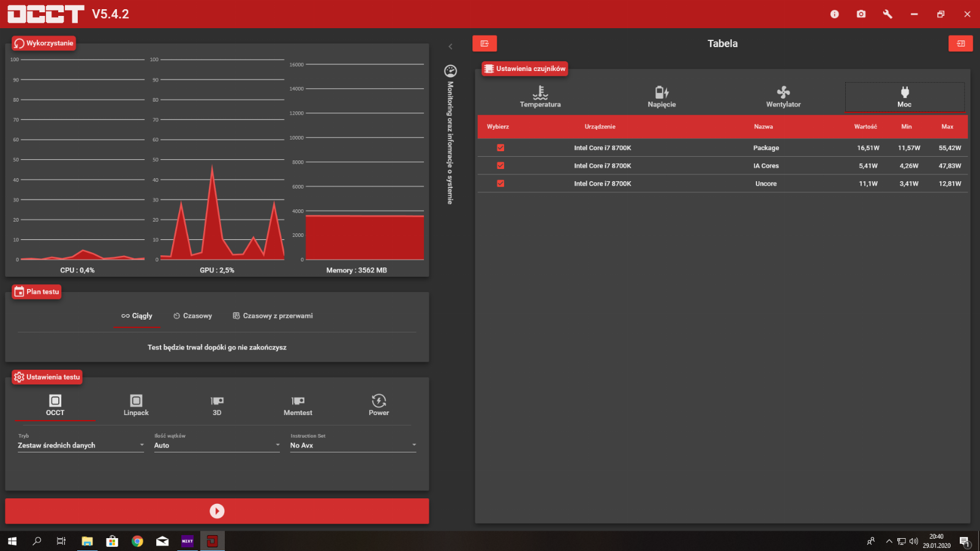The image size is (980, 551).
Task: Choose the 3D test type
Action: 217,405
